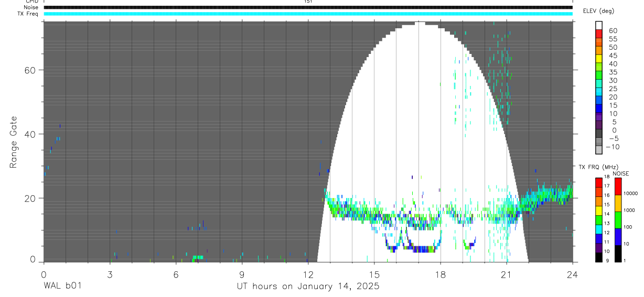Viewport: 644px width, 297px height.
Task: Pick the green TX FRQ swatch between 13 and 14
Action: pos(598,220)
